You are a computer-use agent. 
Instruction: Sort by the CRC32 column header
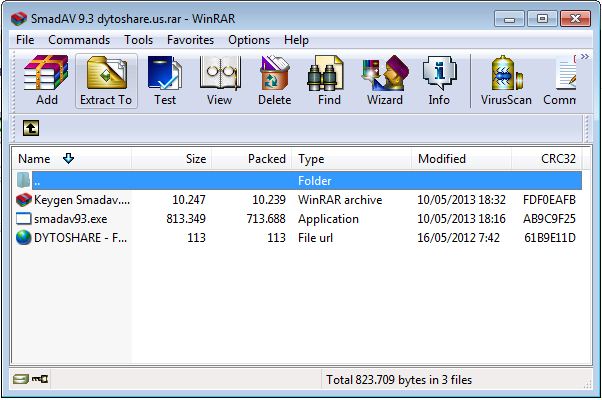click(x=547, y=159)
